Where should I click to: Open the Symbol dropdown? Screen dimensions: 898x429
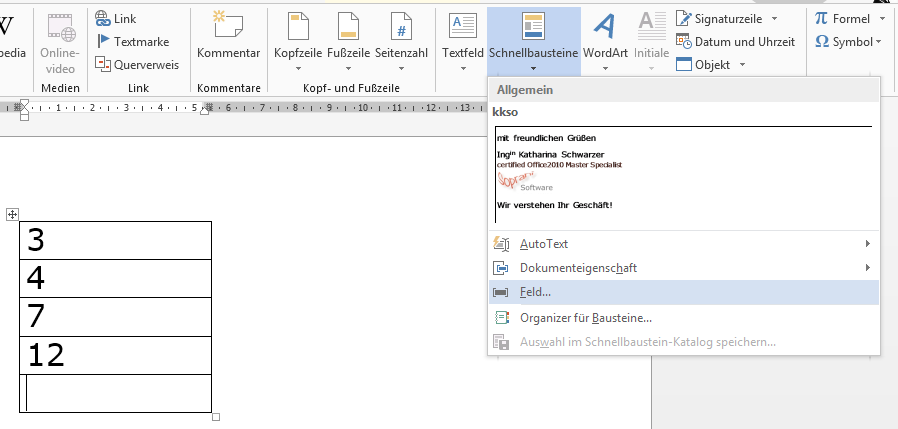click(x=848, y=41)
